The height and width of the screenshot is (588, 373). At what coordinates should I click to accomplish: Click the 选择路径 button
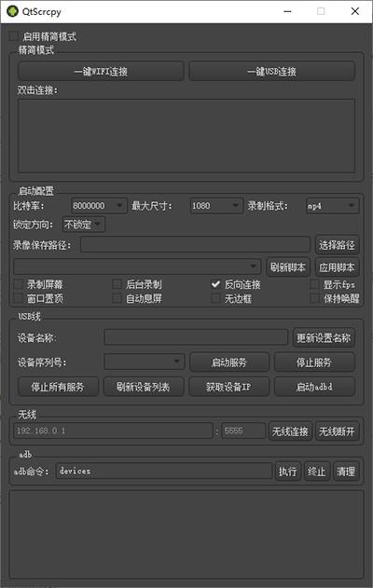pyautogui.click(x=337, y=245)
